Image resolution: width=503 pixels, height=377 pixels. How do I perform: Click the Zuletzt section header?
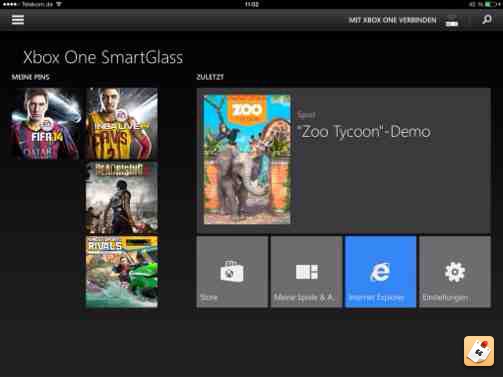tap(210, 77)
